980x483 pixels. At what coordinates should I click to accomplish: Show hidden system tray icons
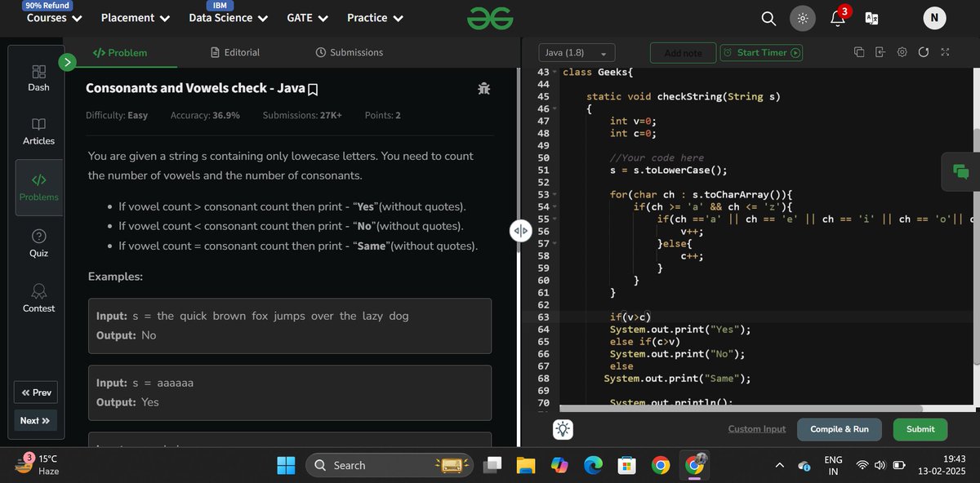pyautogui.click(x=779, y=465)
